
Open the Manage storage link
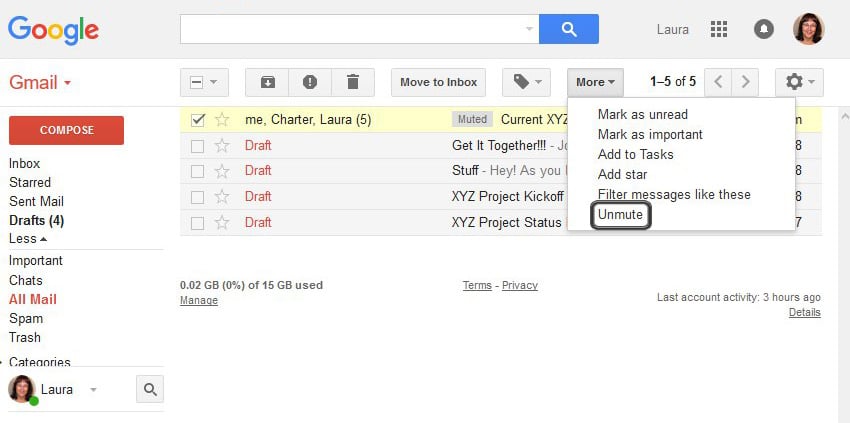pos(199,300)
